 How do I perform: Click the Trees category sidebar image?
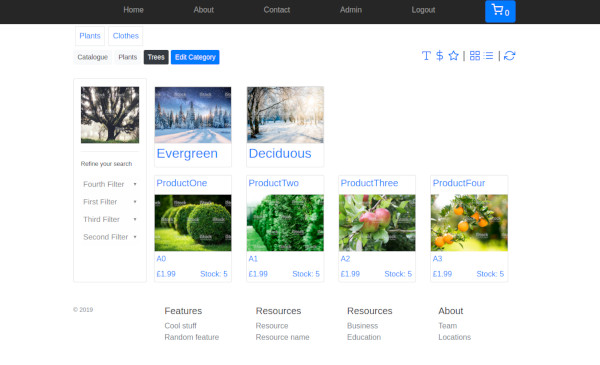pyautogui.click(x=110, y=115)
